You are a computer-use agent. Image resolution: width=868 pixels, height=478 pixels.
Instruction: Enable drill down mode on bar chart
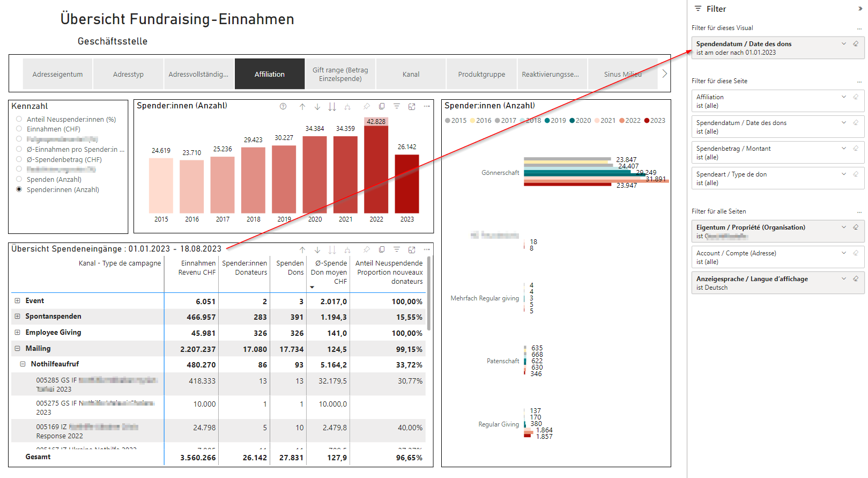317,106
